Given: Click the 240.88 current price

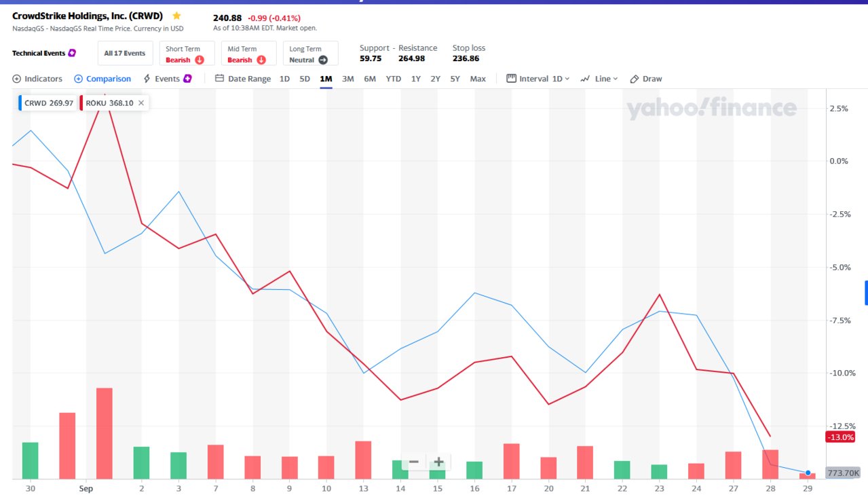Looking at the screenshot, I should click(x=226, y=18).
